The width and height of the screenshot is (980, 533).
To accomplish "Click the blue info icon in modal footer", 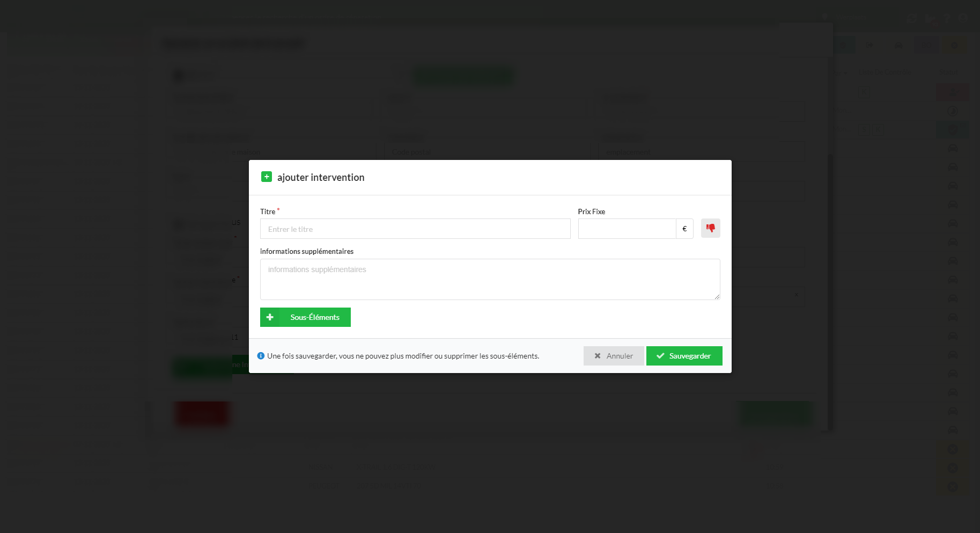I will 261,356.
